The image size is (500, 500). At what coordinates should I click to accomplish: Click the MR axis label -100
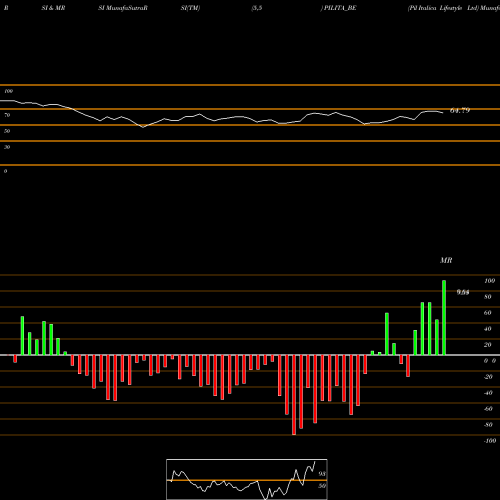coord(490,441)
